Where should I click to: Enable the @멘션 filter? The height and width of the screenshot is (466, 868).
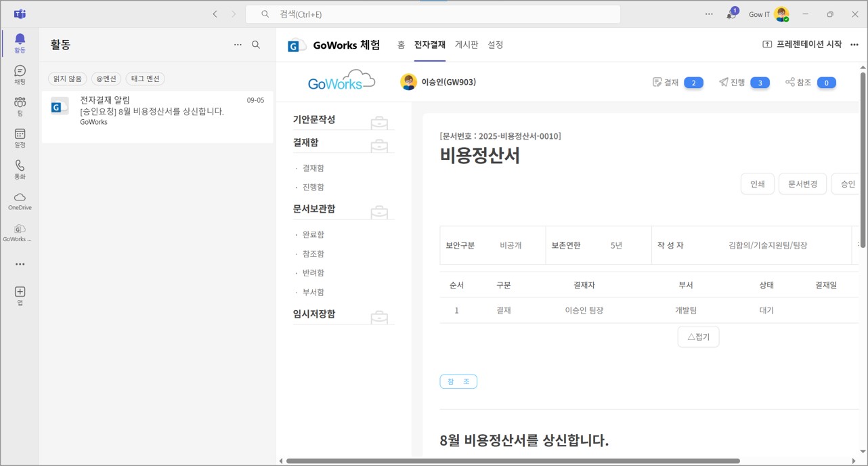(x=106, y=79)
